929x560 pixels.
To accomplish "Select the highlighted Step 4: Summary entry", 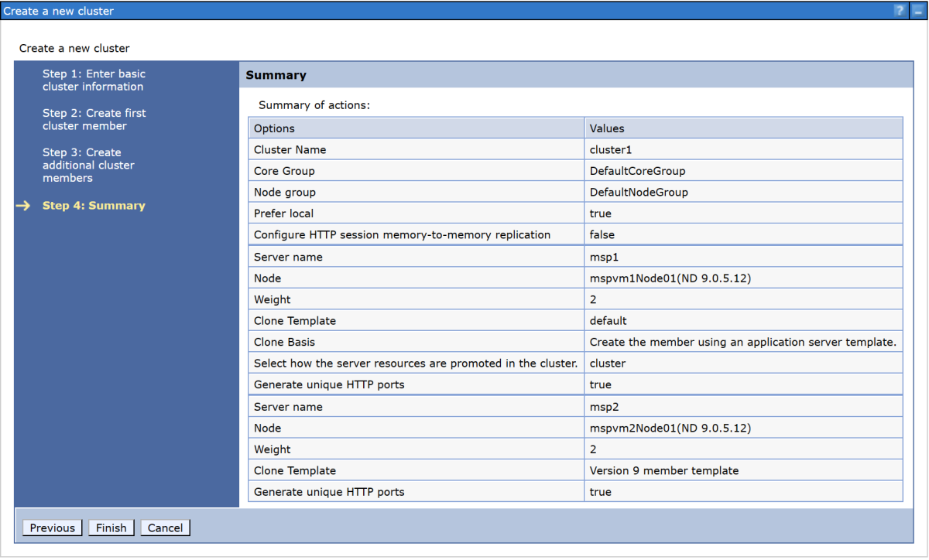I will 94,205.
